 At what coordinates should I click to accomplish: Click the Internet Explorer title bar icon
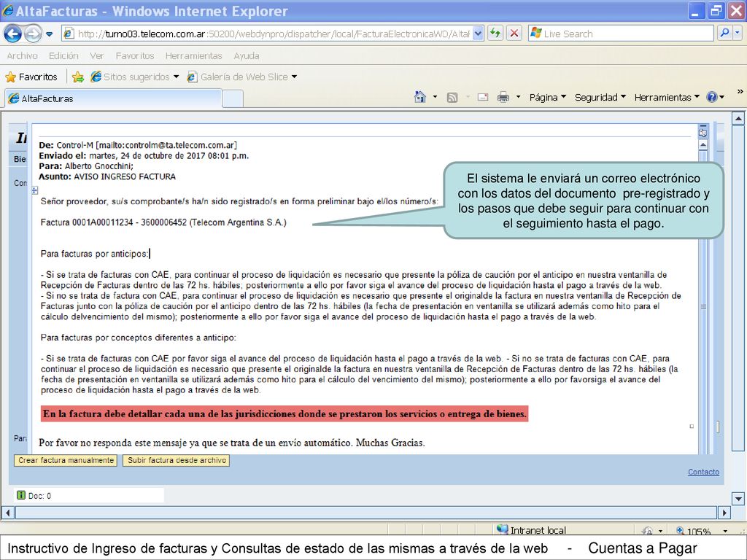[x=7, y=10]
